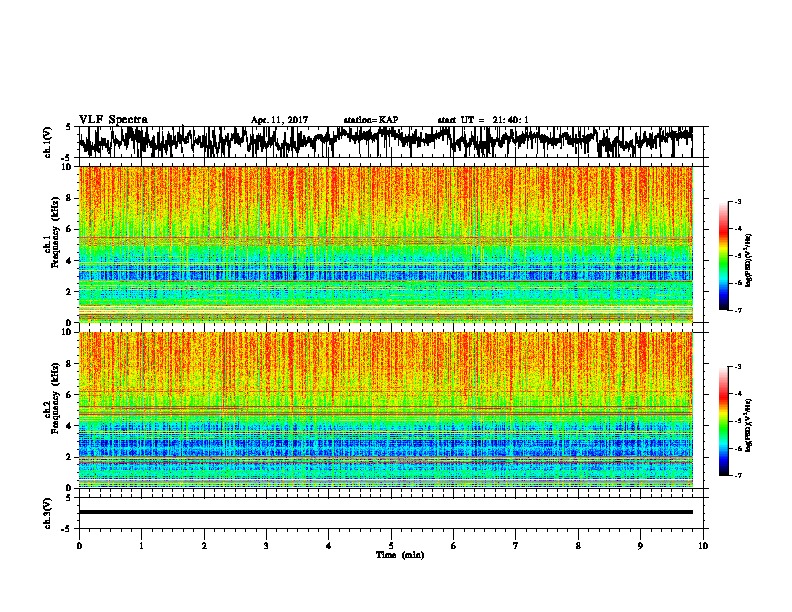Click the ch.1 color scale bar
792x612 pixels.
[723, 256]
